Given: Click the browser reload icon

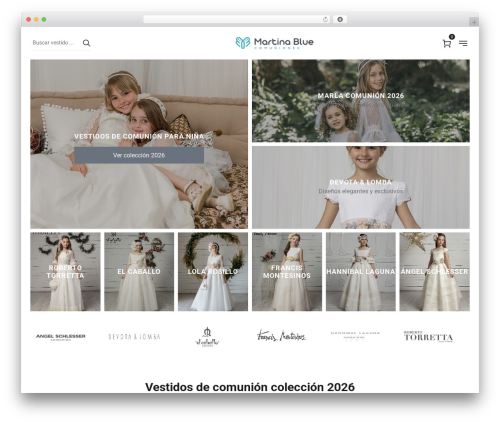Looking at the screenshot, I should pos(325,19).
